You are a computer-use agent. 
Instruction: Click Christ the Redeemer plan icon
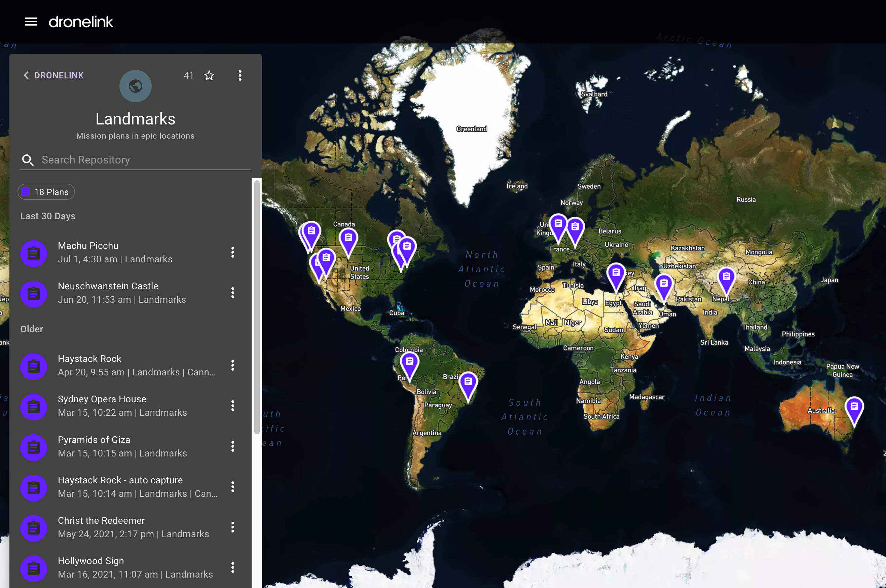click(x=34, y=528)
